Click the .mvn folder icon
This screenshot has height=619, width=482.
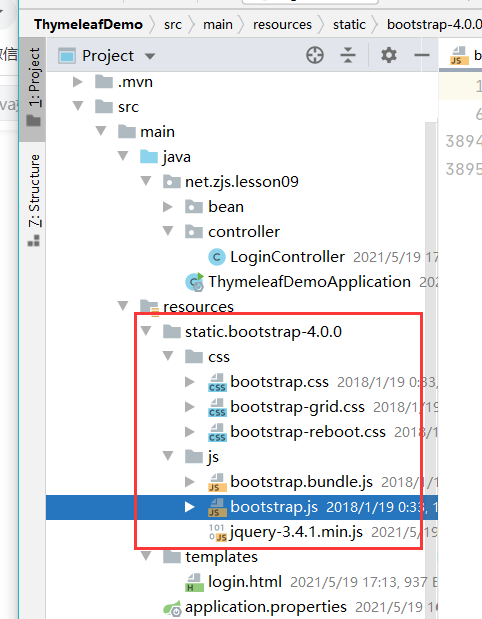[x=104, y=82]
